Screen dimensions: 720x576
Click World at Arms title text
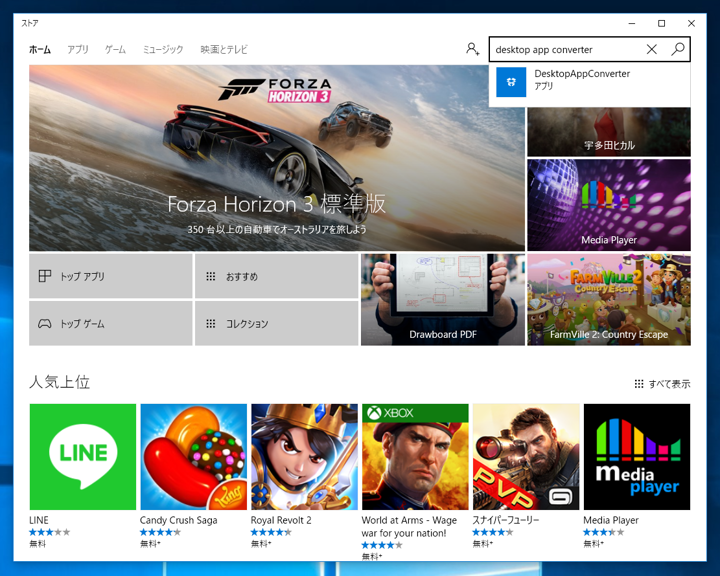409,526
